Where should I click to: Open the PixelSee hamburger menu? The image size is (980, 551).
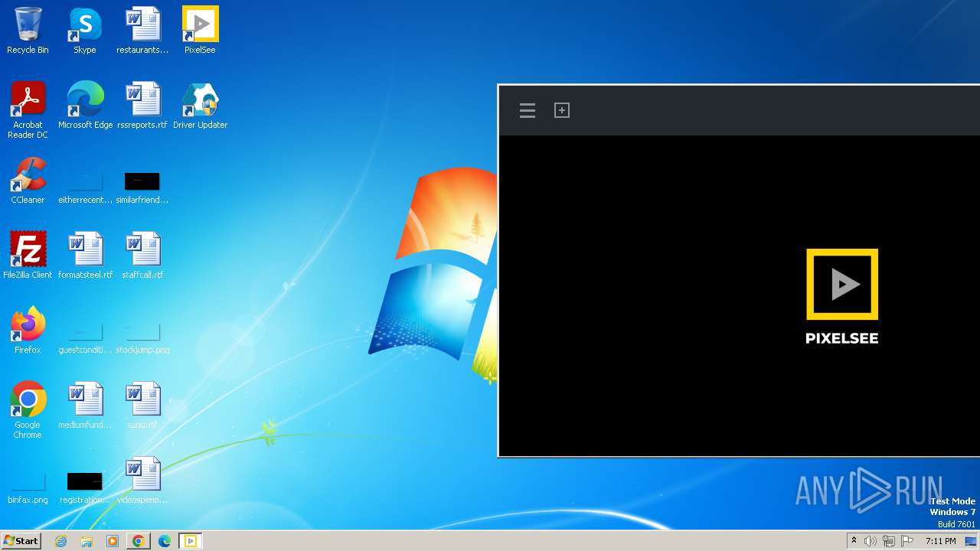click(528, 110)
